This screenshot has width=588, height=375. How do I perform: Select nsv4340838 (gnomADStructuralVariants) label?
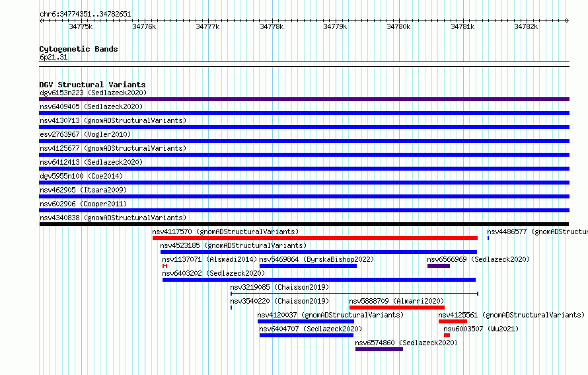pyautogui.click(x=113, y=218)
